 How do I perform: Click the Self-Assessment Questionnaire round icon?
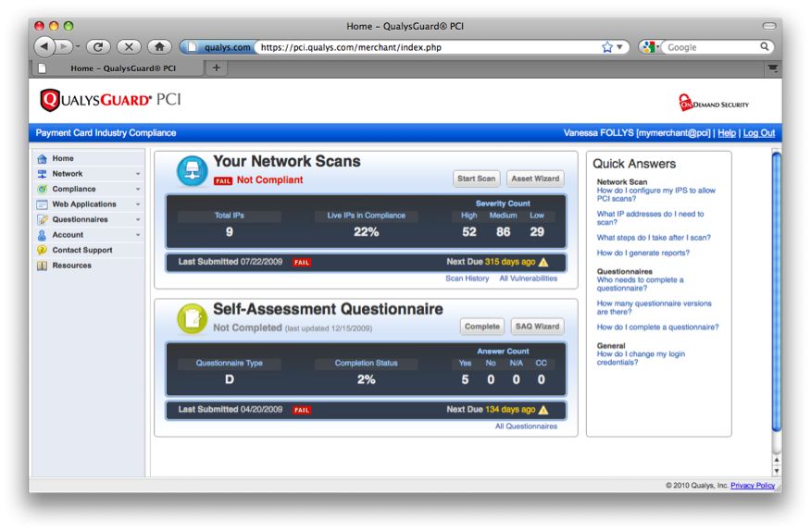click(x=192, y=318)
